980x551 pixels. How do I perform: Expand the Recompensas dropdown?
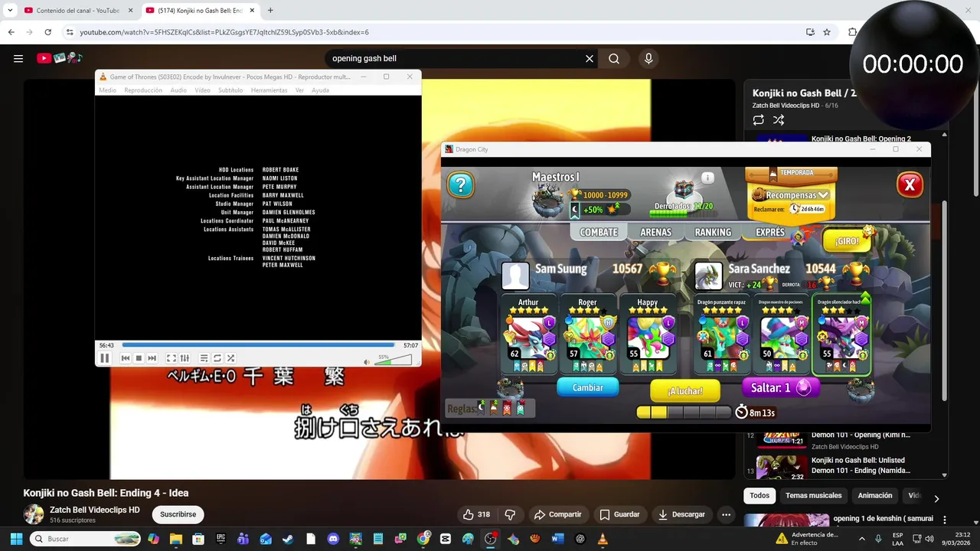(x=791, y=194)
